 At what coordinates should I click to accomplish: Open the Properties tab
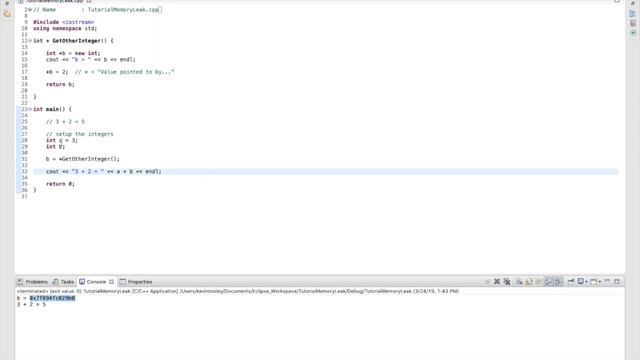[136, 282]
